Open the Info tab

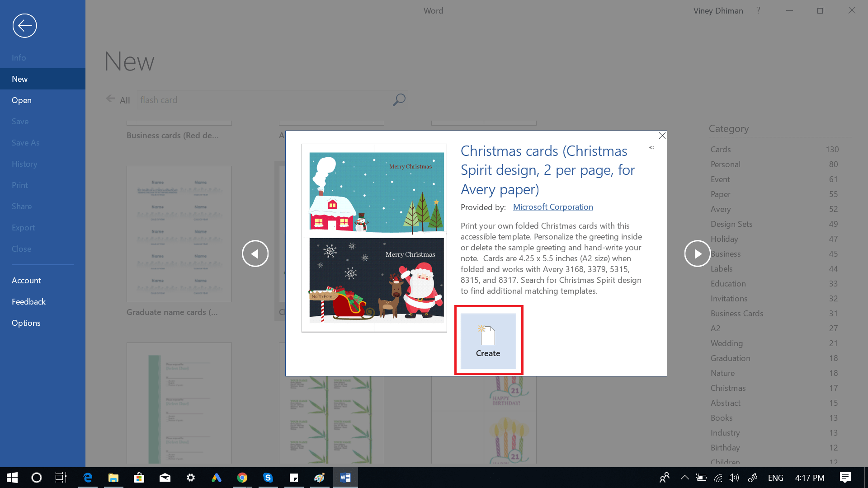pyautogui.click(x=19, y=58)
